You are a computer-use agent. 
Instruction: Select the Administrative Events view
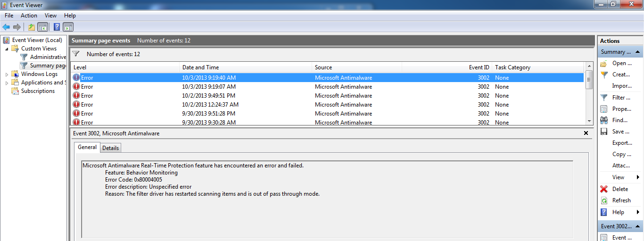(48, 57)
